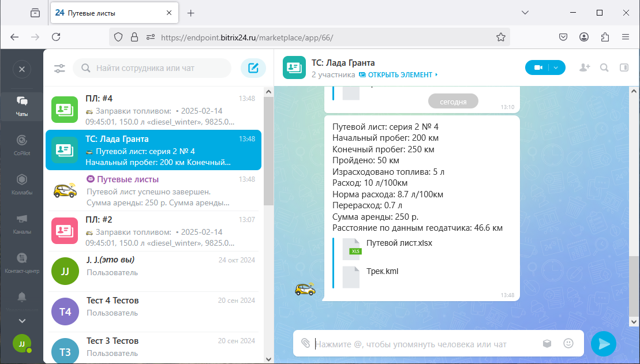The image size is (640, 364).
Task: Open the video call options dropdown arrow
Action: pos(556,67)
